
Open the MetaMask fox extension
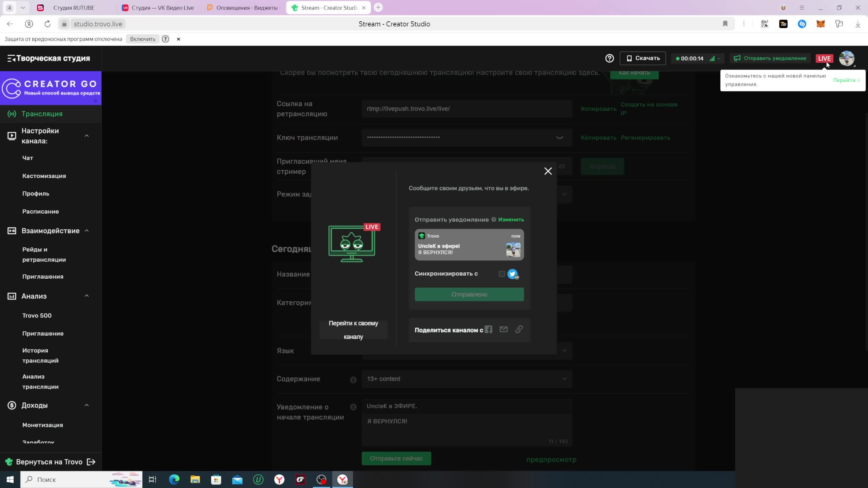(820, 24)
